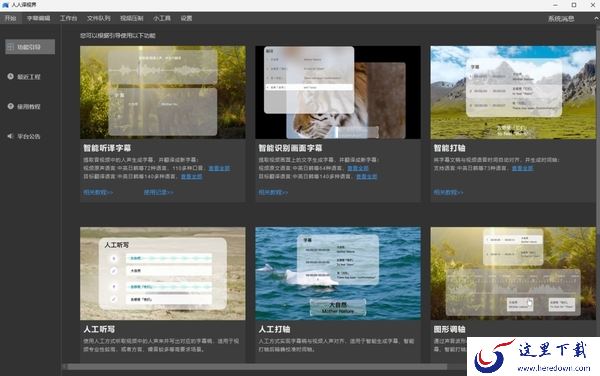Open the 智能听译字幕 waveform thumbnail
600x376 pixels.
coord(163,92)
